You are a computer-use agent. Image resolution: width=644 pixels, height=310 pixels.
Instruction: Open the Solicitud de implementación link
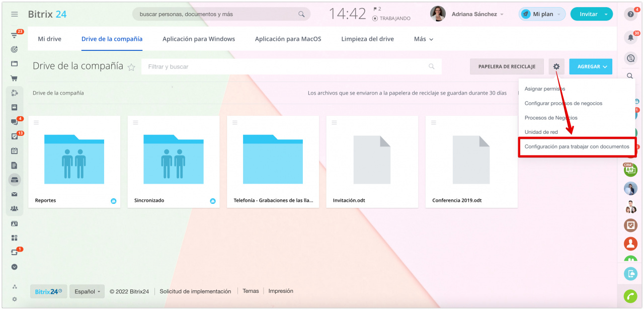[195, 291]
